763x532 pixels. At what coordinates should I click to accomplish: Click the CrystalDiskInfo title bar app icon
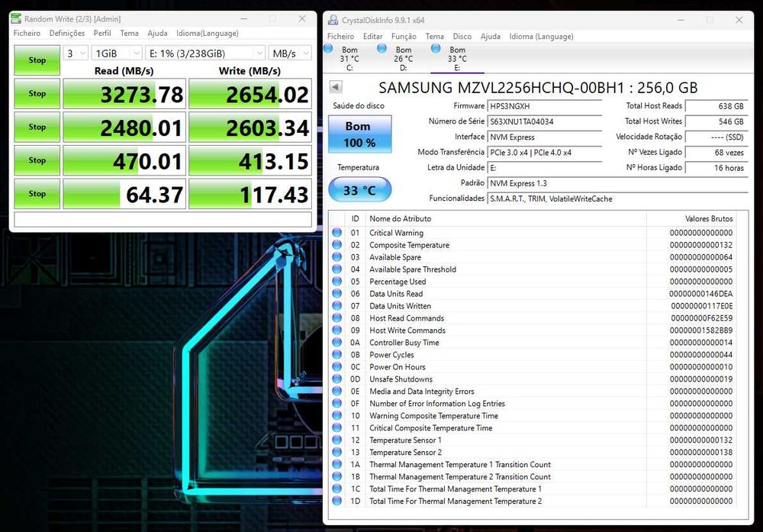tap(333, 20)
